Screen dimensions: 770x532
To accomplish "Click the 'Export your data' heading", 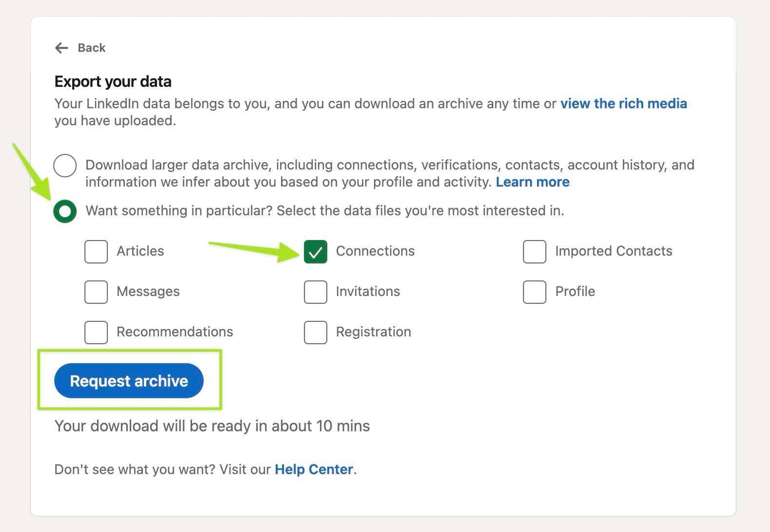I will point(113,81).
